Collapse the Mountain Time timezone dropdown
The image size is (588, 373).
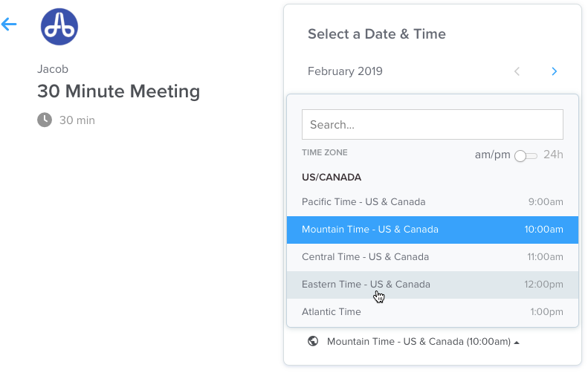[x=419, y=341]
